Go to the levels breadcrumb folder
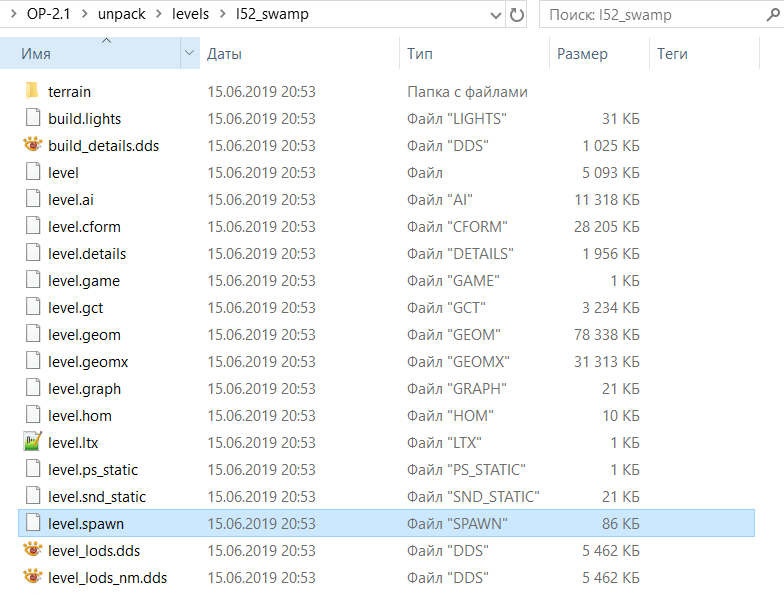 coord(190,14)
